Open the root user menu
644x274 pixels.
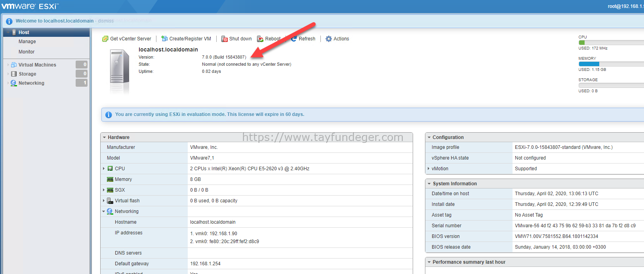point(626,6)
